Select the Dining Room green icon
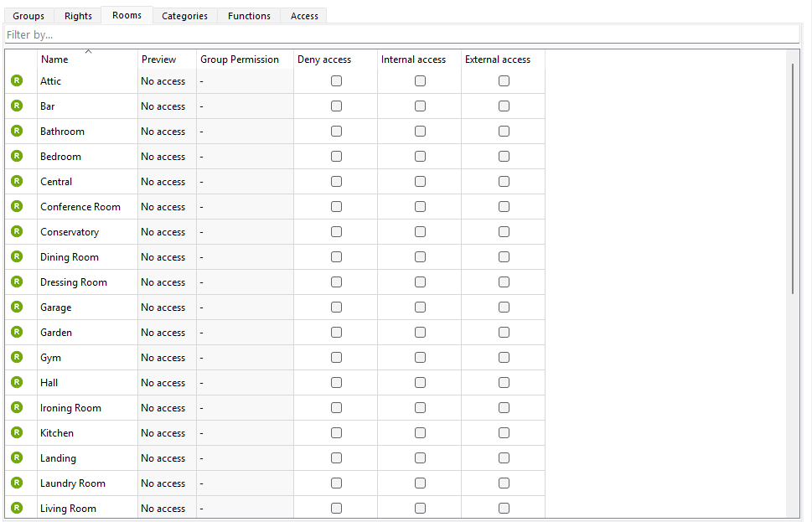The width and height of the screenshot is (812, 522). coord(17,257)
